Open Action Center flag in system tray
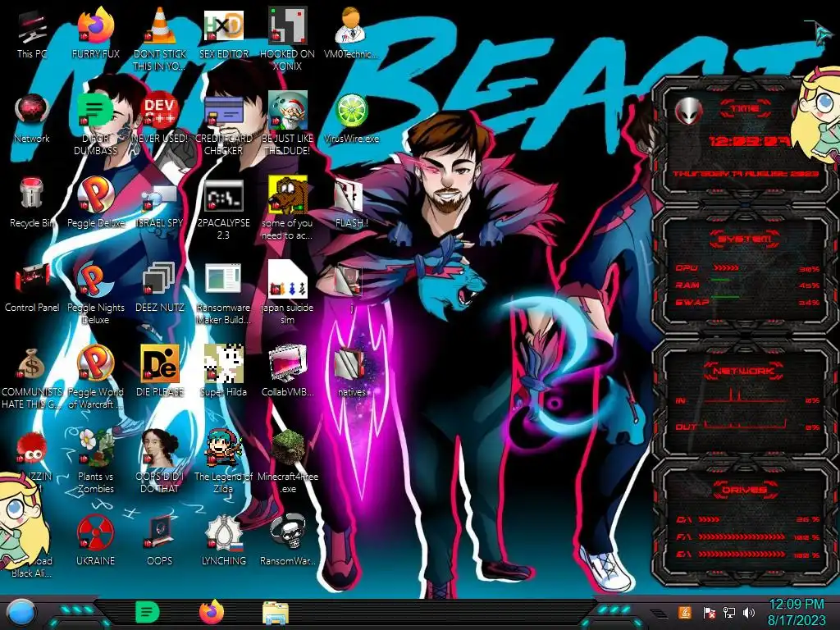The width and height of the screenshot is (840, 630). [709, 613]
